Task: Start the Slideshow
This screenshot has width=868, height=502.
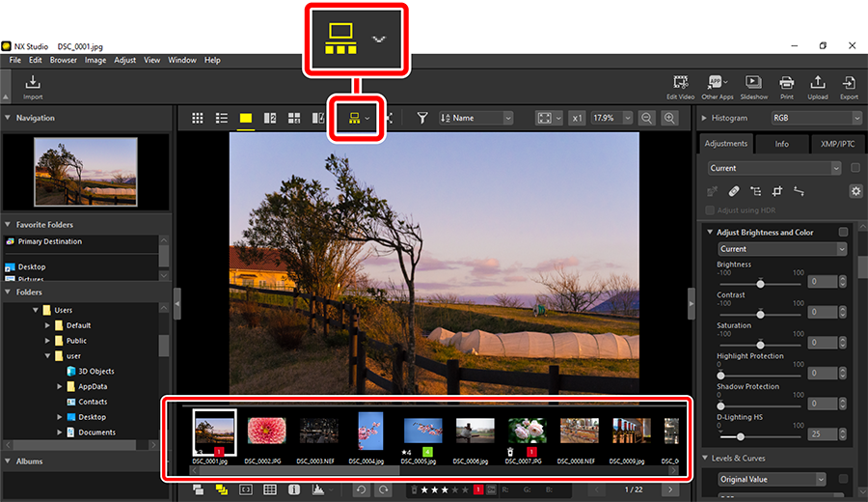Action: click(x=754, y=88)
